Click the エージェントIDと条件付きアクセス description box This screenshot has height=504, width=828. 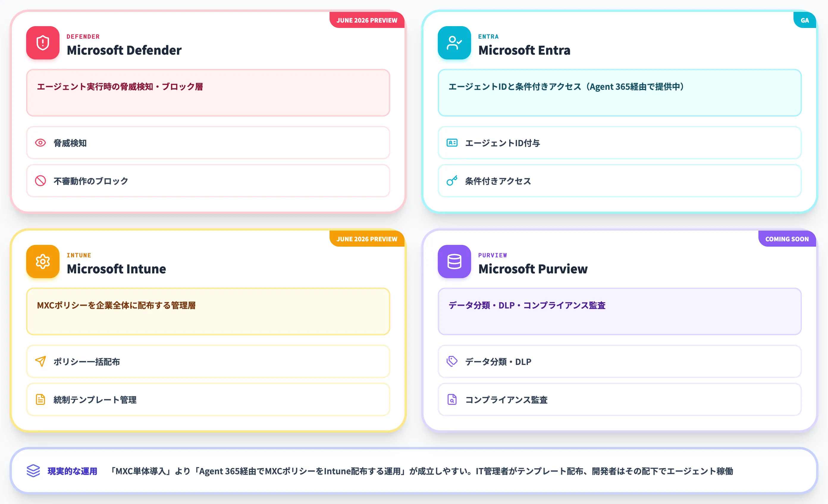pyautogui.click(x=619, y=93)
